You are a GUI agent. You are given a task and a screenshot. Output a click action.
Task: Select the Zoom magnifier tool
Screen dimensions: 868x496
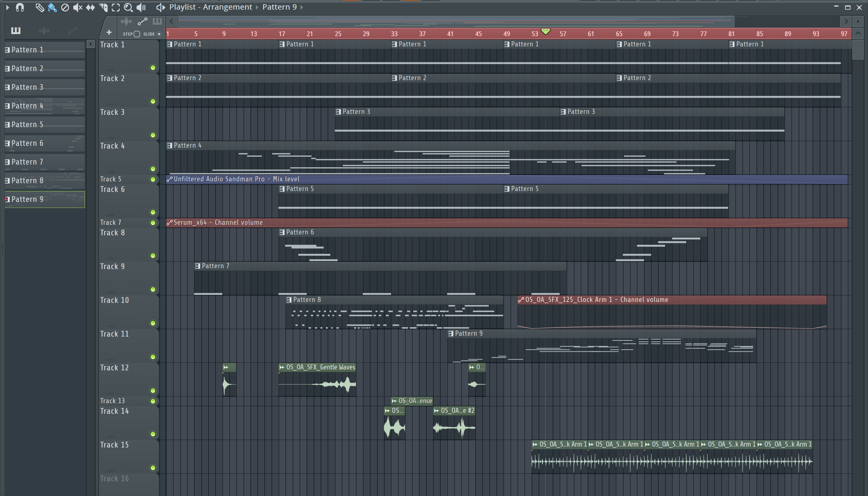click(x=128, y=8)
